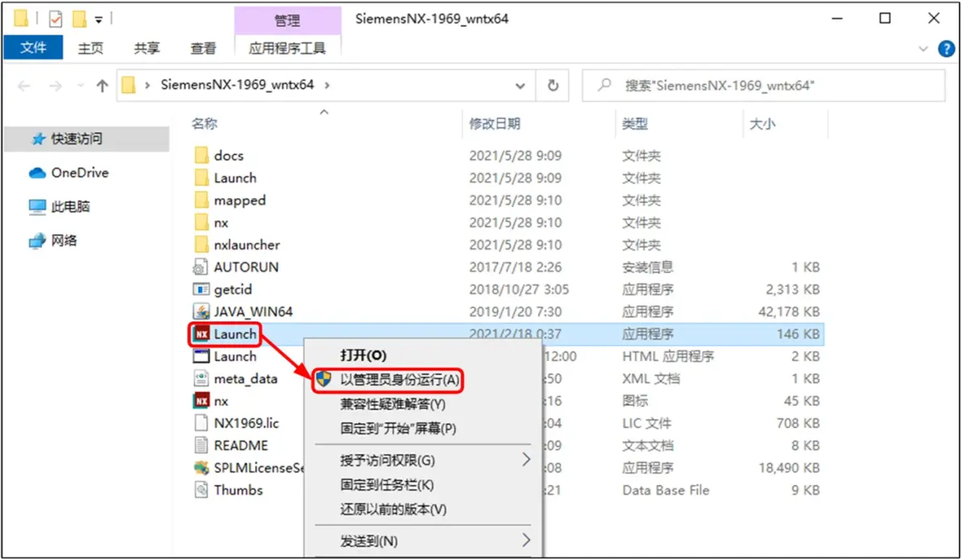Click the "2,313 KB" size value
The image size is (961, 560).
[793, 289]
